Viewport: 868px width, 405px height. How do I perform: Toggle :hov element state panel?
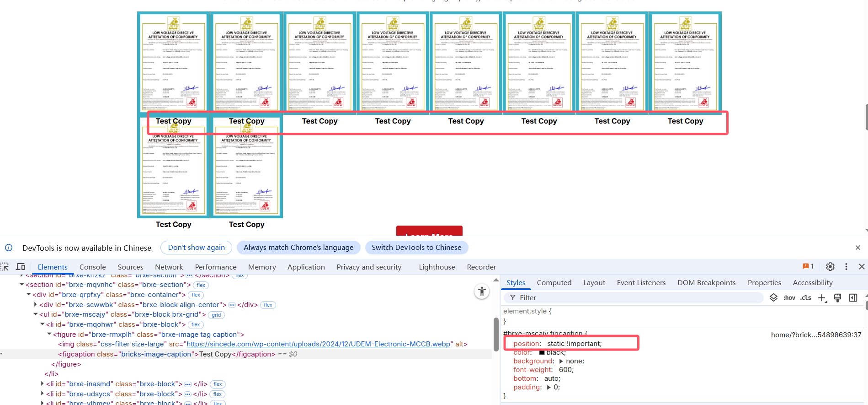[x=789, y=297]
